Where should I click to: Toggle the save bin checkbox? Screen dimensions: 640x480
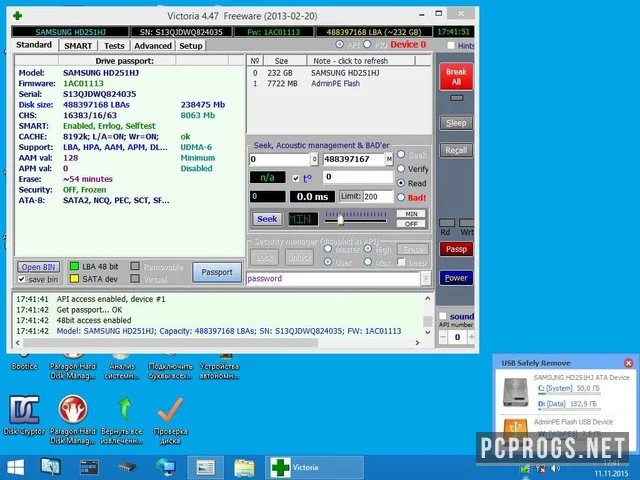click(22, 280)
